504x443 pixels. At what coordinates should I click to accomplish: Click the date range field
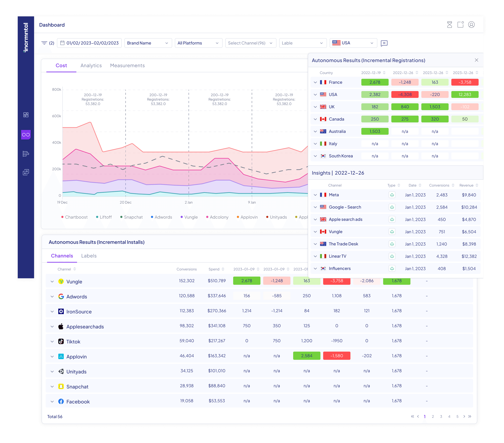89,43
